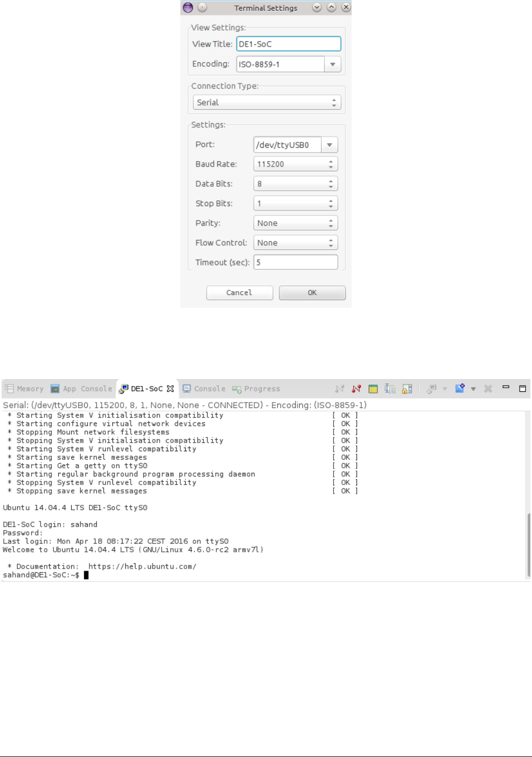
Task: Click the Progress tab icon
Action: (x=237, y=389)
